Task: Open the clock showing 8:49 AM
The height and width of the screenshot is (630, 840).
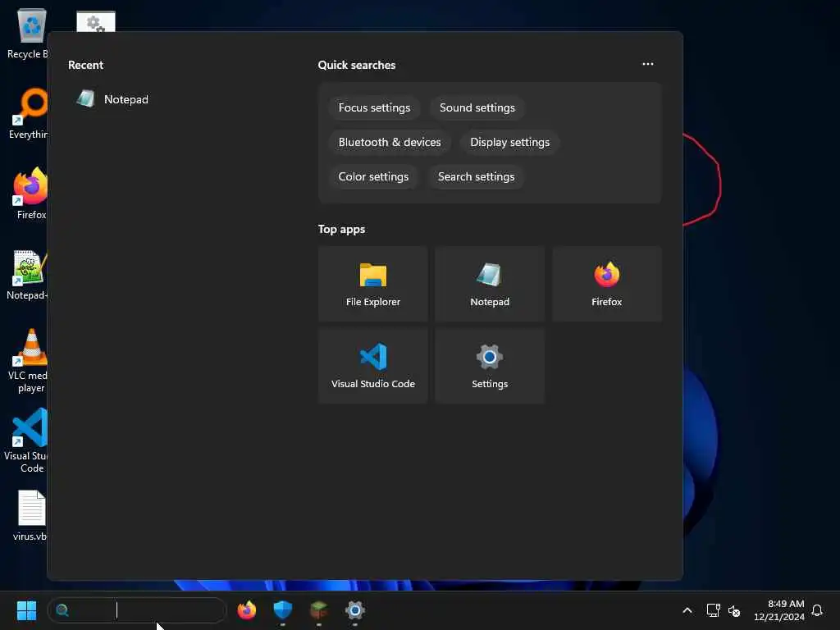Action: click(x=779, y=610)
